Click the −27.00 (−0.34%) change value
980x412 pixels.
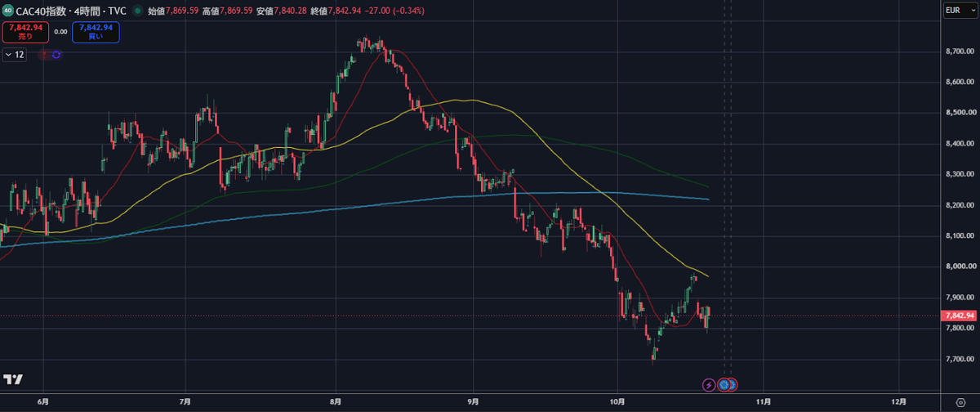click(395, 11)
